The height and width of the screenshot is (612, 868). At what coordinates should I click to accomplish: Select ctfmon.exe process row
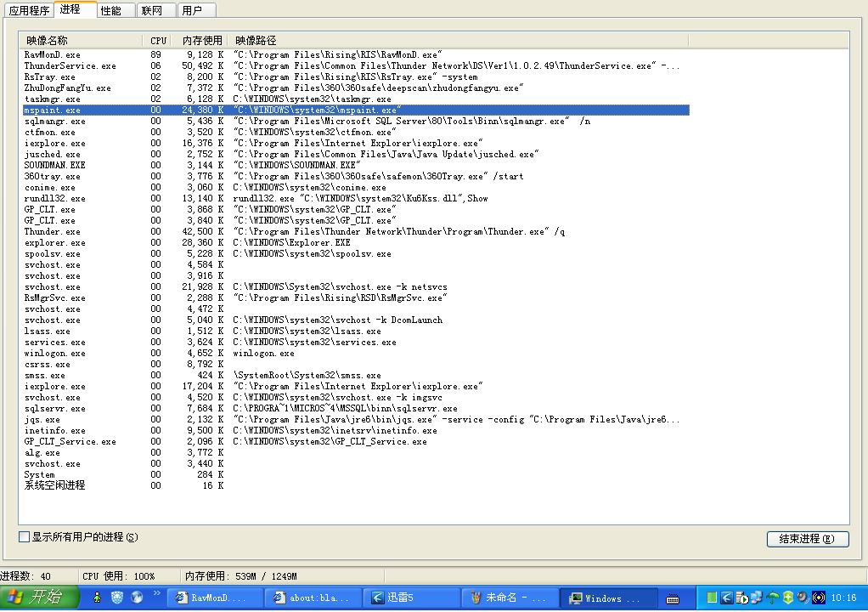356,133
